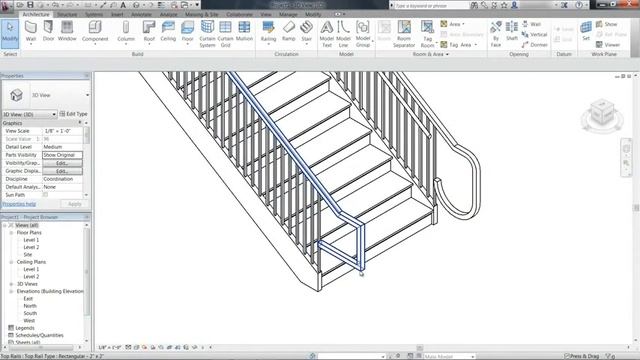Open the Annotate ribbon tab
640x360 pixels.
click(141, 14)
